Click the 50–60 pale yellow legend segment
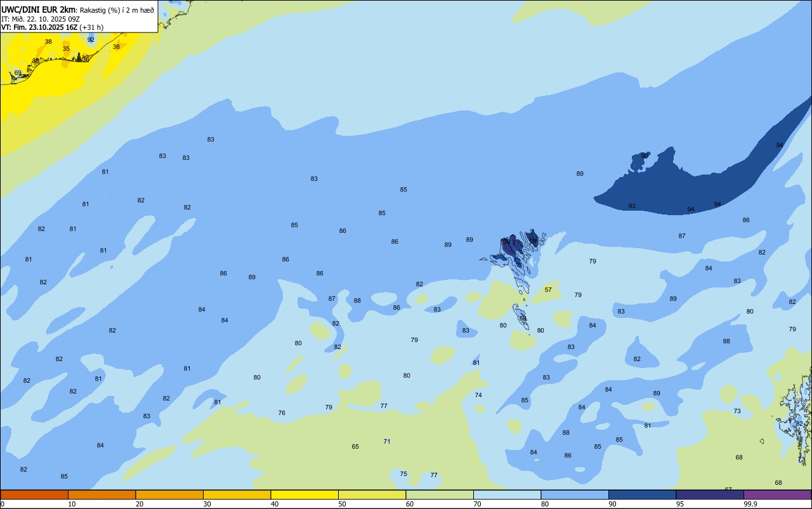 (372, 494)
